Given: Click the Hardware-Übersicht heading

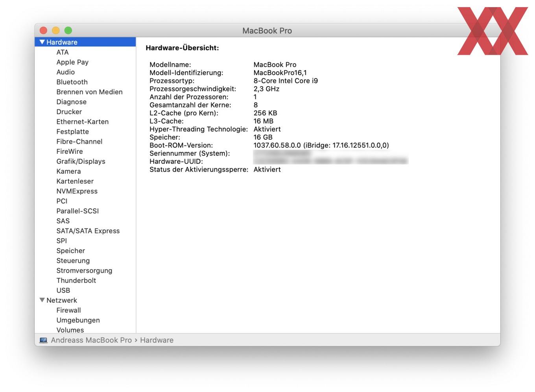Looking at the screenshot, I should [x=182, y=48].
